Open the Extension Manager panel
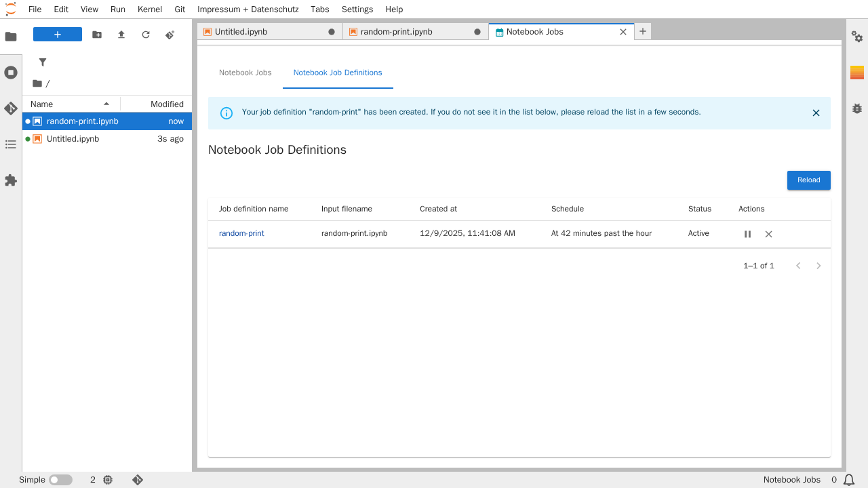Image resolution: width=868 pixels, height=488 pixels. [x=11, y=180]
